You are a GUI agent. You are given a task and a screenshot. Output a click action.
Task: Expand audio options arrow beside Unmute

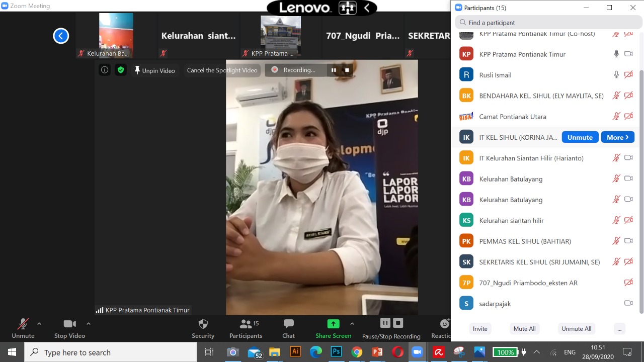(39, 324)
